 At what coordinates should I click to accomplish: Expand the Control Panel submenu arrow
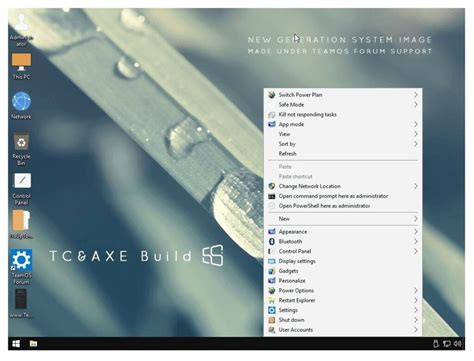point(416,251)
